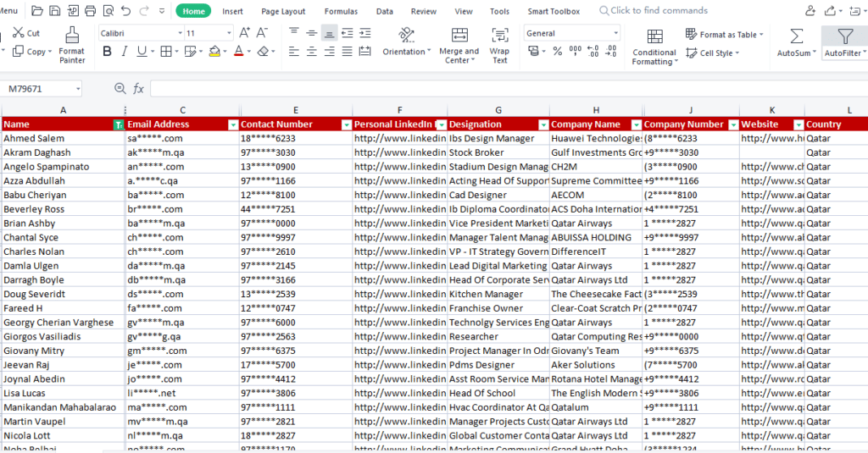Increase decimal places

(593, 52)
